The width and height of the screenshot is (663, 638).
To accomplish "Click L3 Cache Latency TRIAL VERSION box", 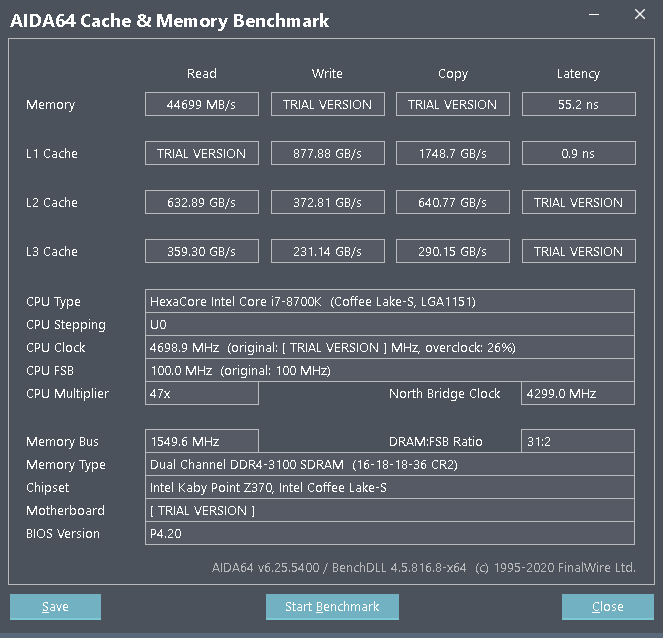I will click(578, 251).
